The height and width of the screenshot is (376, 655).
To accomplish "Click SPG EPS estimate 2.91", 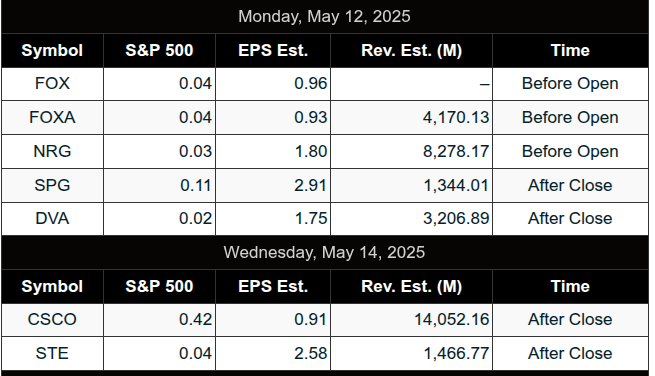I will click(310, 185).
